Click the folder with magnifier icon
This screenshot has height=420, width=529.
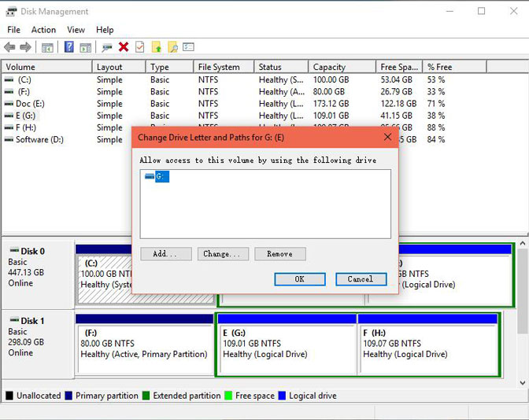tap(172, 47)
